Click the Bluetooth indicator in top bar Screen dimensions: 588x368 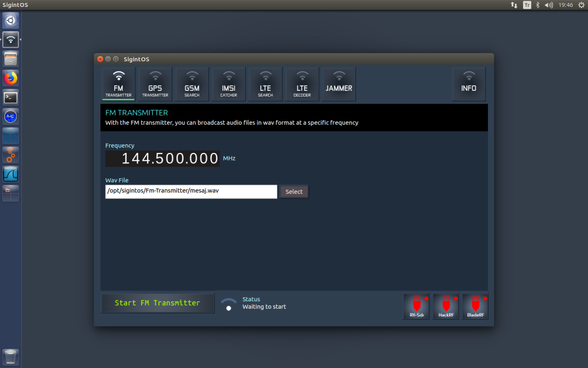point(537,5)
